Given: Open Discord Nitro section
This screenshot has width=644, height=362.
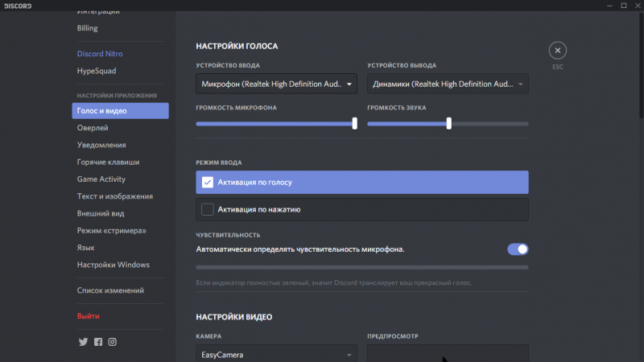Looking at the screenshot, I should tap(100, 54).
